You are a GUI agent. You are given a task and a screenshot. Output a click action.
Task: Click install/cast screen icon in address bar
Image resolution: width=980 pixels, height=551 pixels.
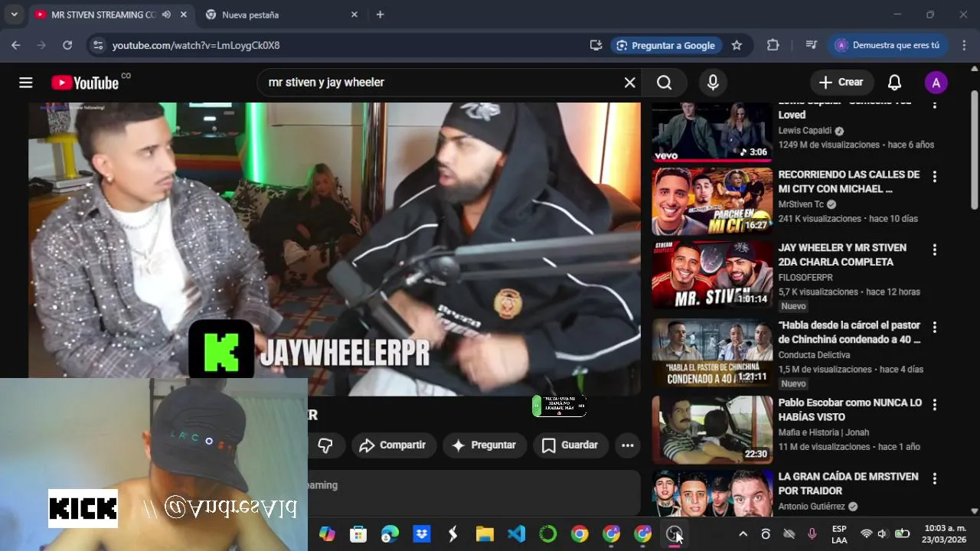(x=596, y=45)
